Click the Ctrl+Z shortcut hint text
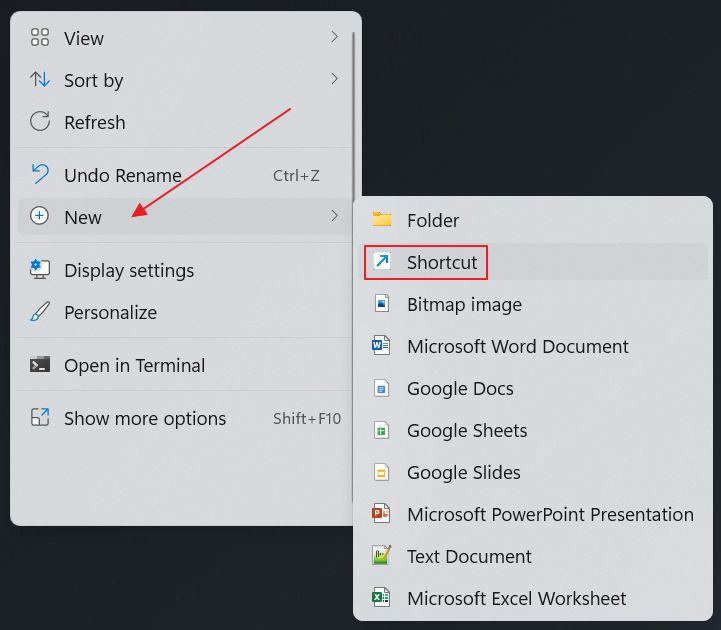The image size is (721, 630). (x=296, y=175)
